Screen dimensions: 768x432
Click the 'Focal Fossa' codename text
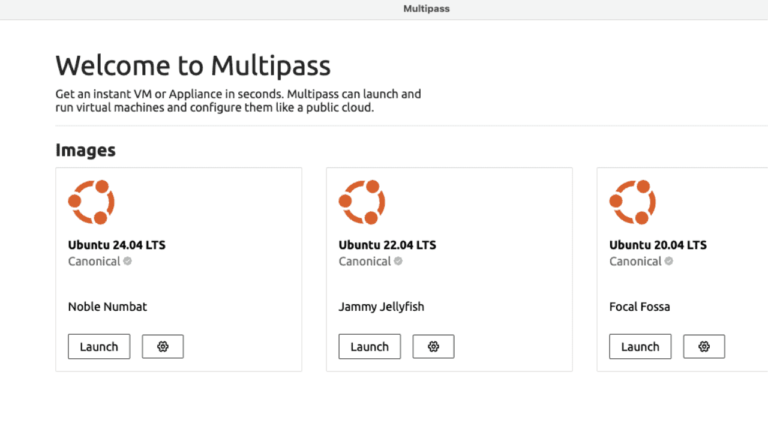pos(639,307)
